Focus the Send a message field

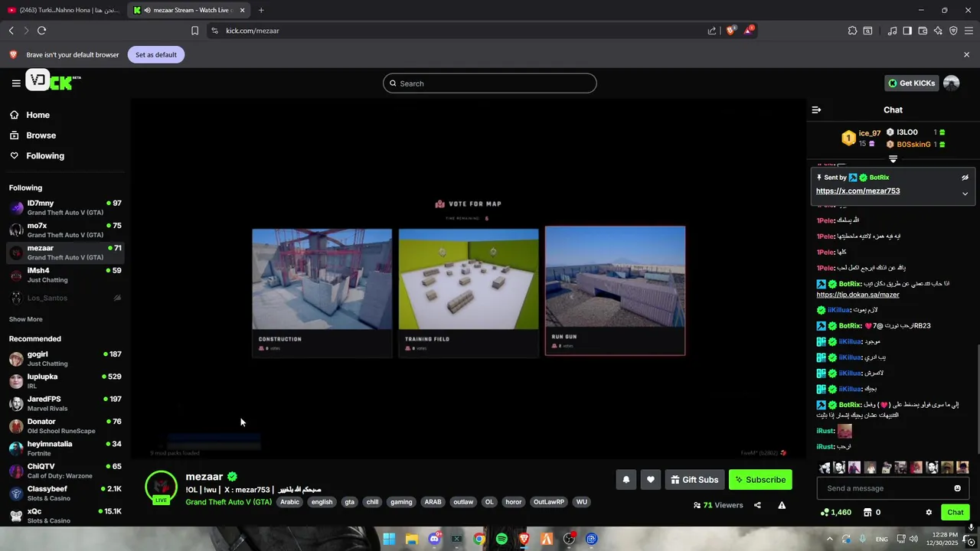point(893,488)
